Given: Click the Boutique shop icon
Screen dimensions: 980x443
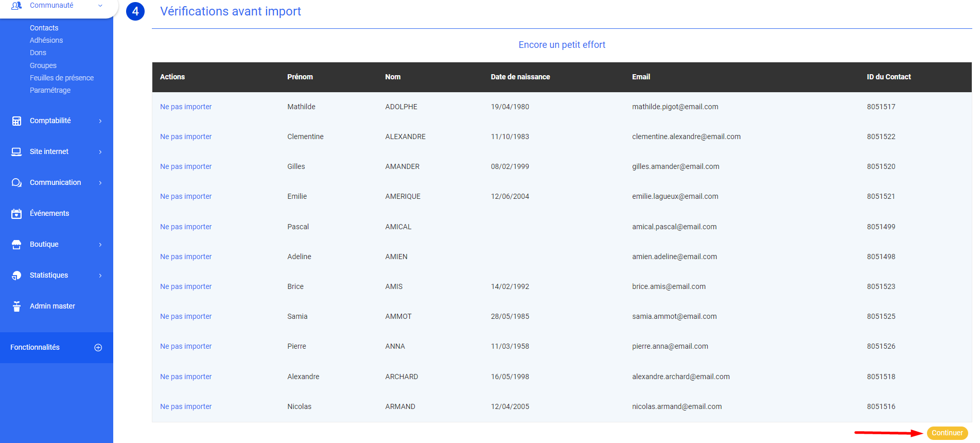Looking at the screenshot, I should 16,245.
